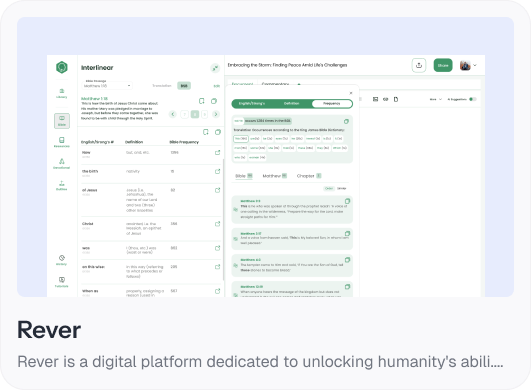Open the Bible Passage dropdown
The width and height of the screenshot is (531, 390).
click(x=107, y=86)
